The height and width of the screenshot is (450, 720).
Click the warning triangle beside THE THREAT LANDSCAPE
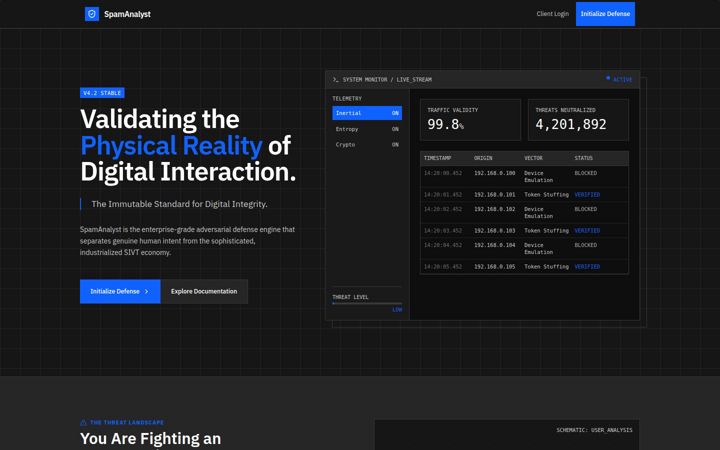83,422
